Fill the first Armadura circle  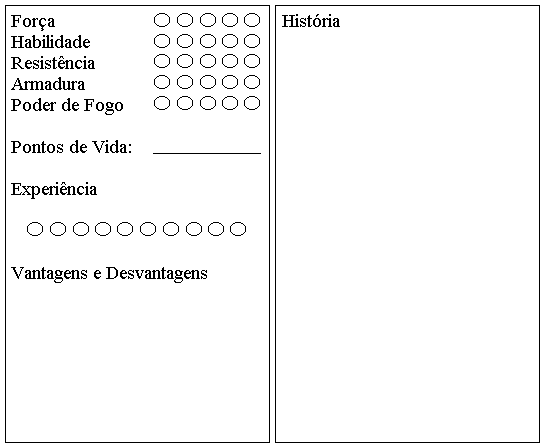click(162, 82)
